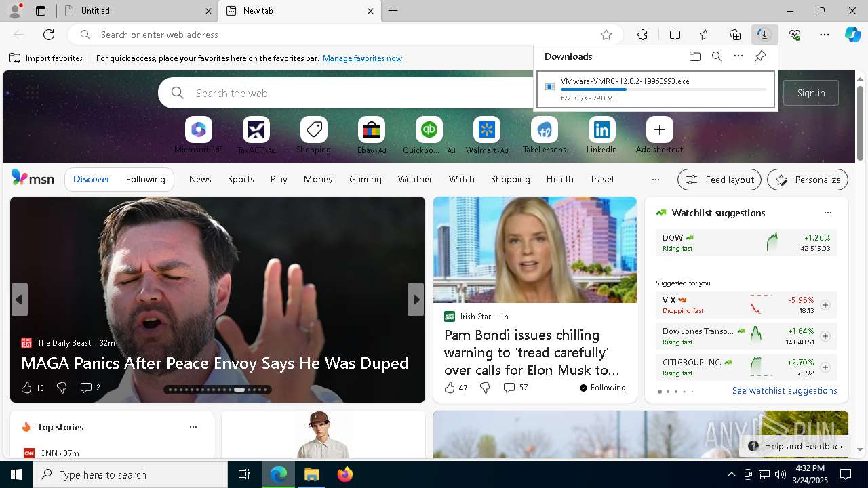Screen dimensions: 868x488
Task: Show hidden system tray icons chevron
Action: 731,474
